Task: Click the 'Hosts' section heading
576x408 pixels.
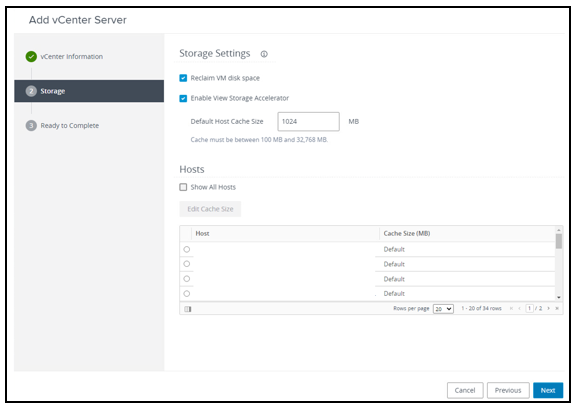Action: (192, 169)
